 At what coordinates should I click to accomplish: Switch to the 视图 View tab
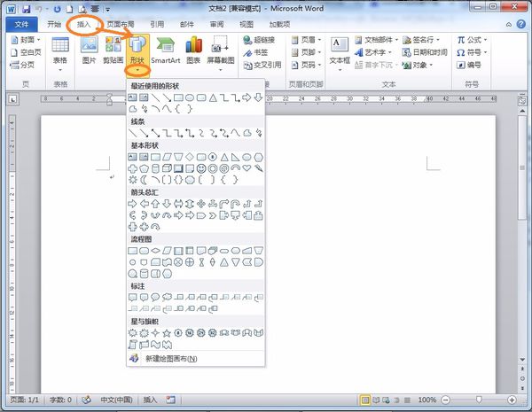coord(246,24)
